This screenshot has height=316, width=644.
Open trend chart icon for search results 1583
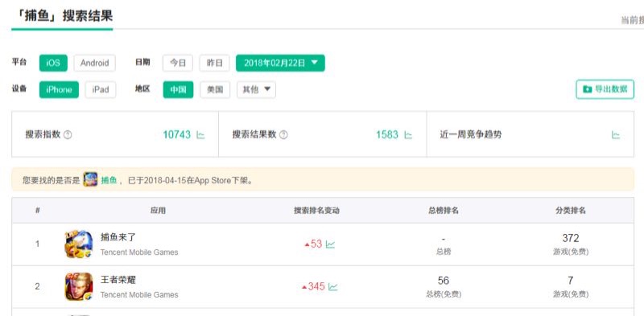408,134
